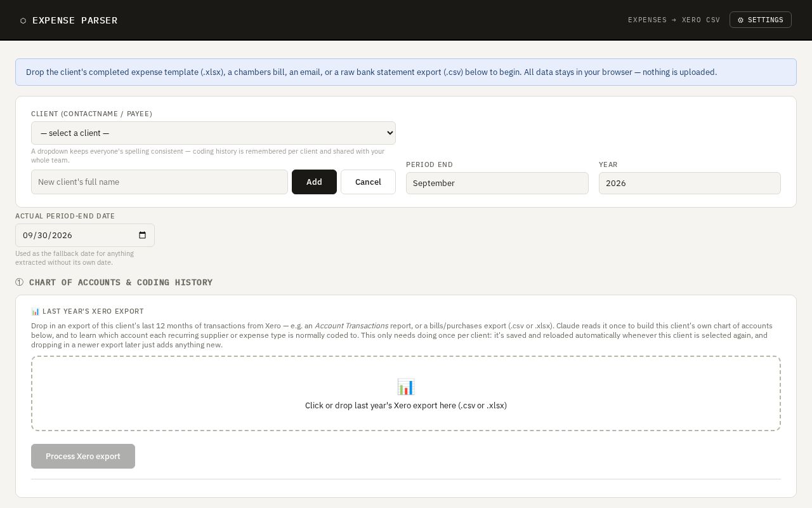Click the 'A dropdown keeps everyone's spelling consistent' hint
This screenshot has height=508, width=812.
(208, 156)
